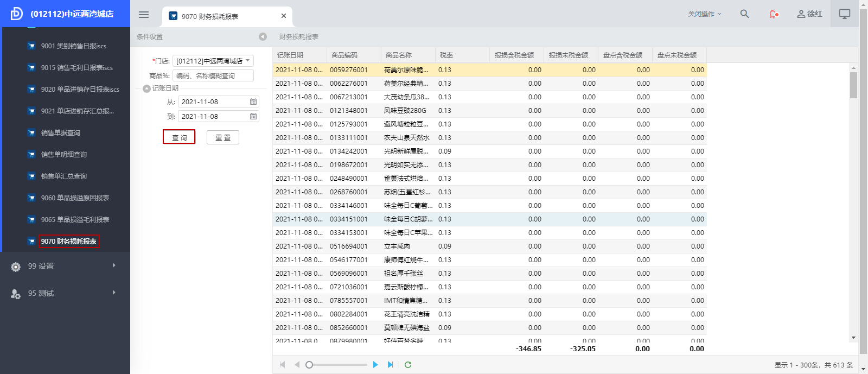Screen dimensions: 868x374
Task: Sort by the 商品名称 column header
Action: pos(409,55)
